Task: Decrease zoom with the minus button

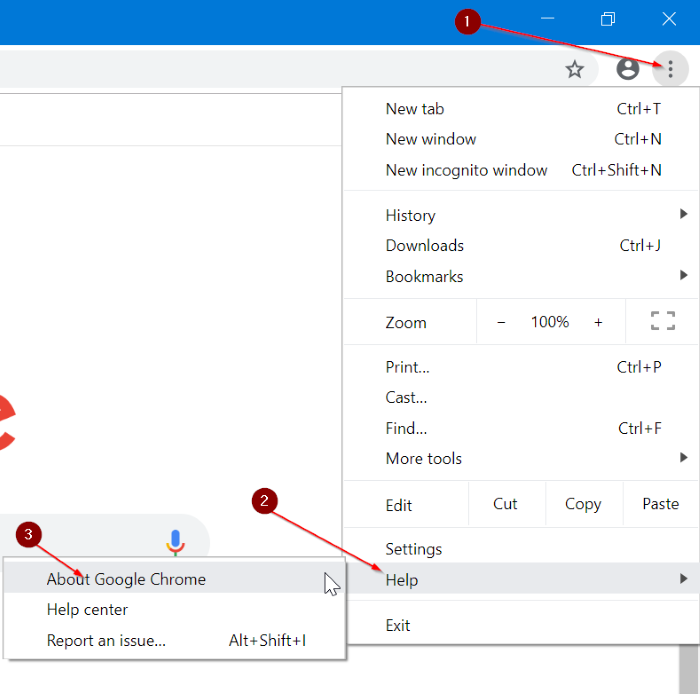Action: 501,322
